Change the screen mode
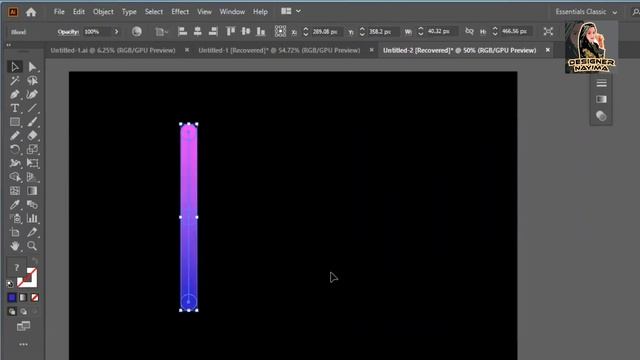Screen dimensions: 640x360 pyautogui.click(x=23, y=326)
